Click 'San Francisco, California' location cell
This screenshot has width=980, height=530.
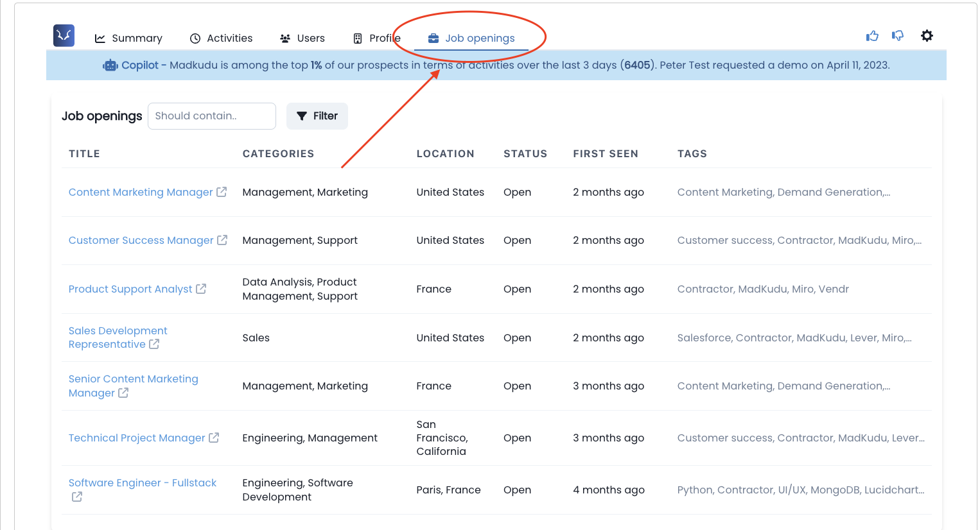pyautogui.click(x=442, y=438)
